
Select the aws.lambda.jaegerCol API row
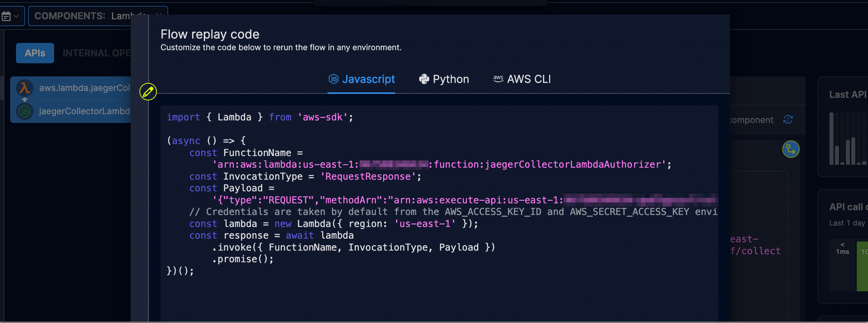pyautogui.click(x=71, y=88)
